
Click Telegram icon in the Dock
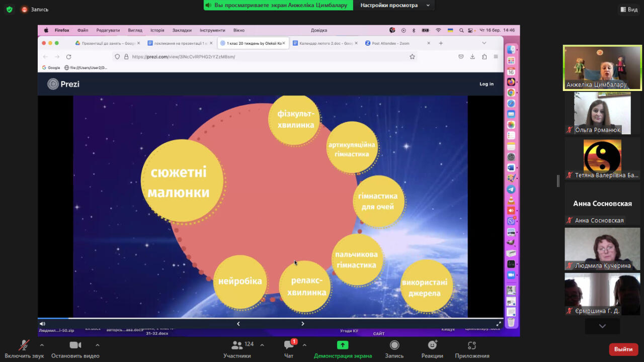[511, 189]
